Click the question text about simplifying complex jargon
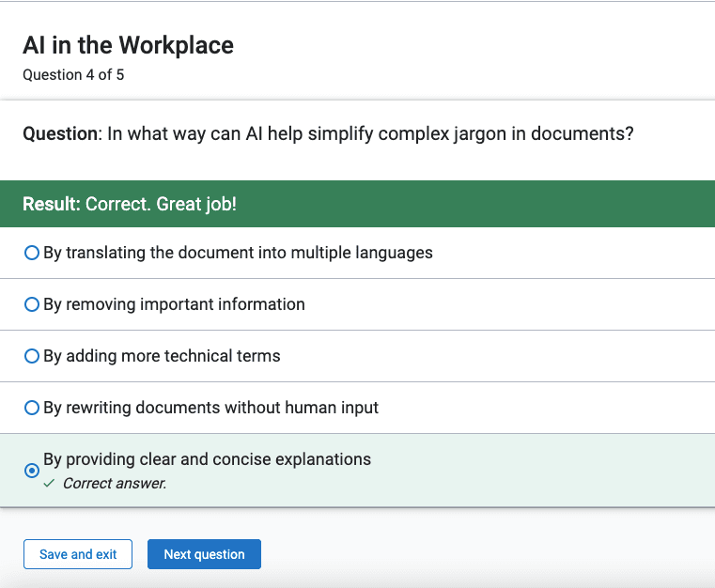715x588 pixels. click(370, 134)
